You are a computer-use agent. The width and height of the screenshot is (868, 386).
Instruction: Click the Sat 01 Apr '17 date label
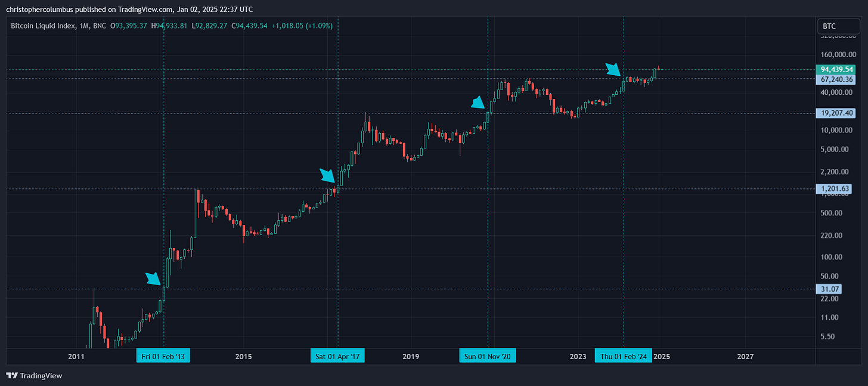[338, 357]
